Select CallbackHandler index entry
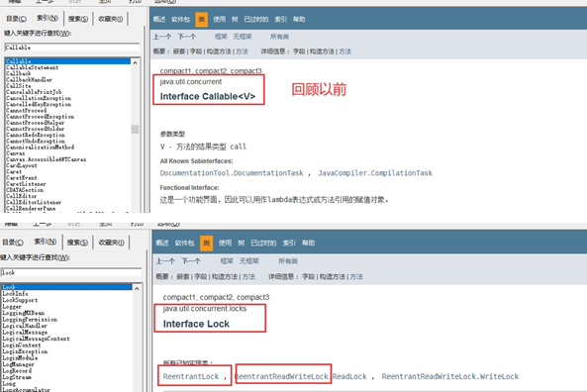This screenshot has height=392, width=587. [x=29, y=80]
